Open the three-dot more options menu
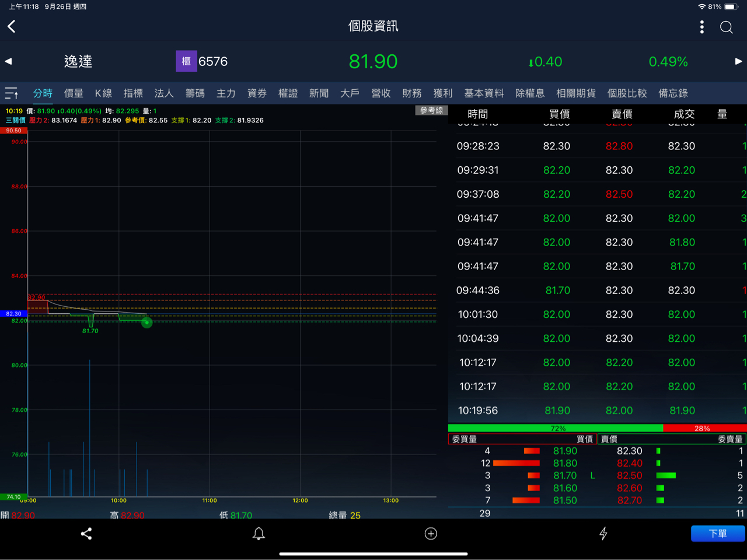747x560 pixels. tap(701, 27)
